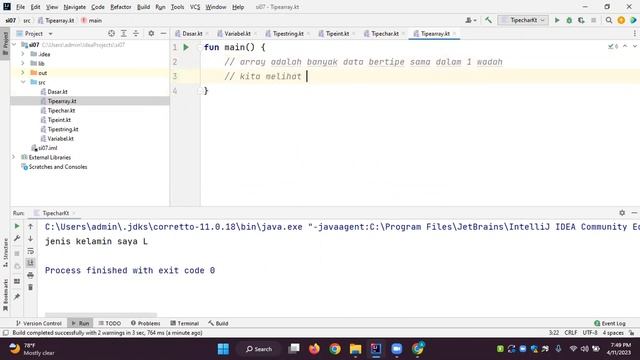Open TODO tool window
The width and height of the screenshot is (640, 360).
pos(109,323)
